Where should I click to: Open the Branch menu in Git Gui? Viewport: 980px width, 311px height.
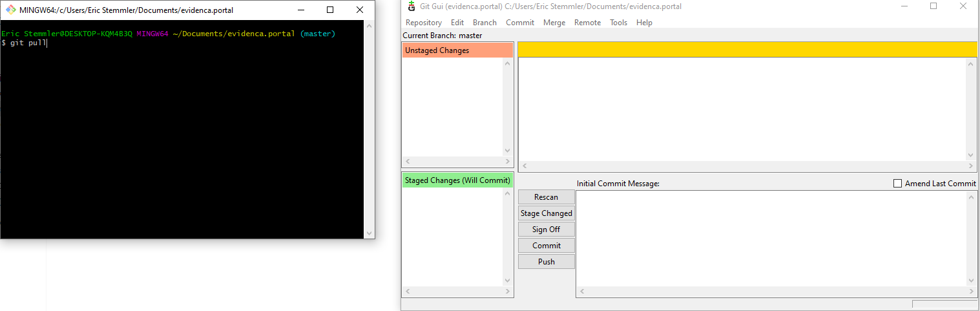click(485, 22)
